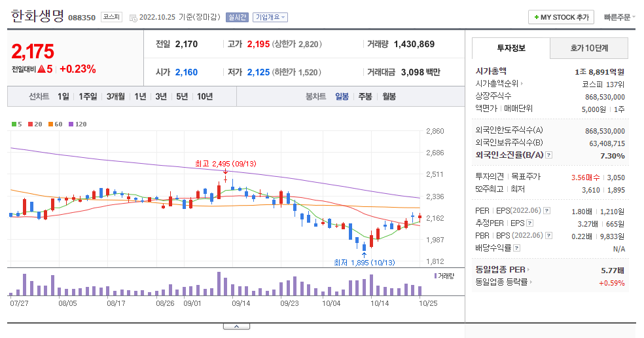Switch to the 투자정보 tab
The height and width of the screenshot is (338, 644).
[511, 48]
